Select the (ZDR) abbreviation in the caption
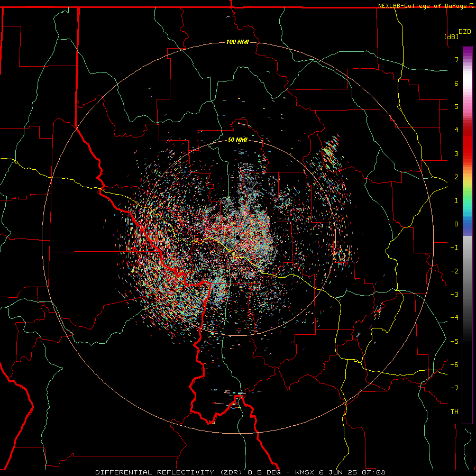This screenshot has height=476, width=476. 231,472
